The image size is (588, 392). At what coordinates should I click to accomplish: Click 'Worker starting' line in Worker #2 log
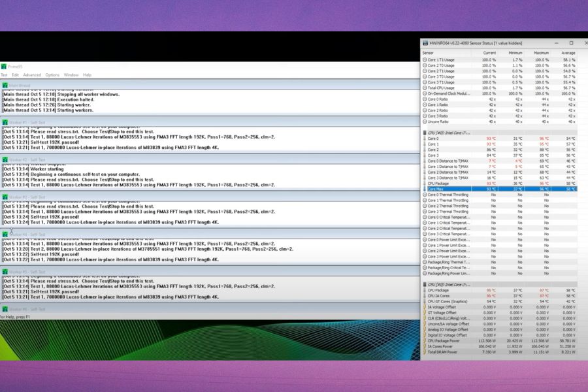click(x=33, y=169)
